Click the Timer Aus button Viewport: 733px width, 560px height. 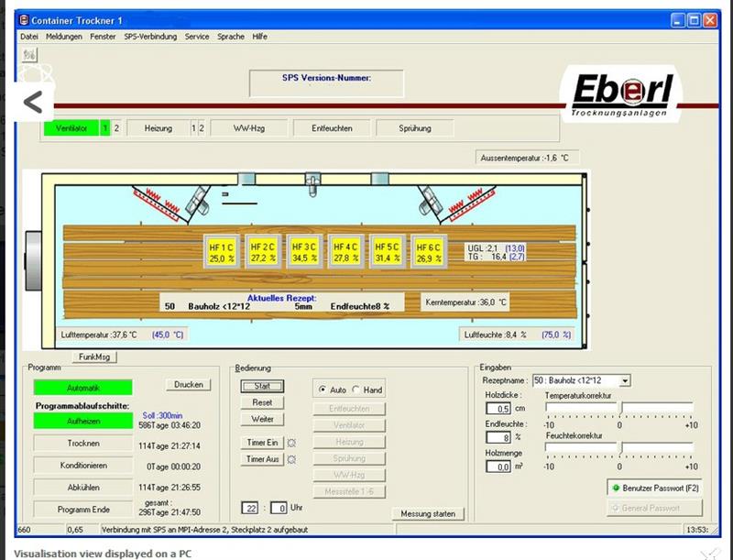click(262, 459)
